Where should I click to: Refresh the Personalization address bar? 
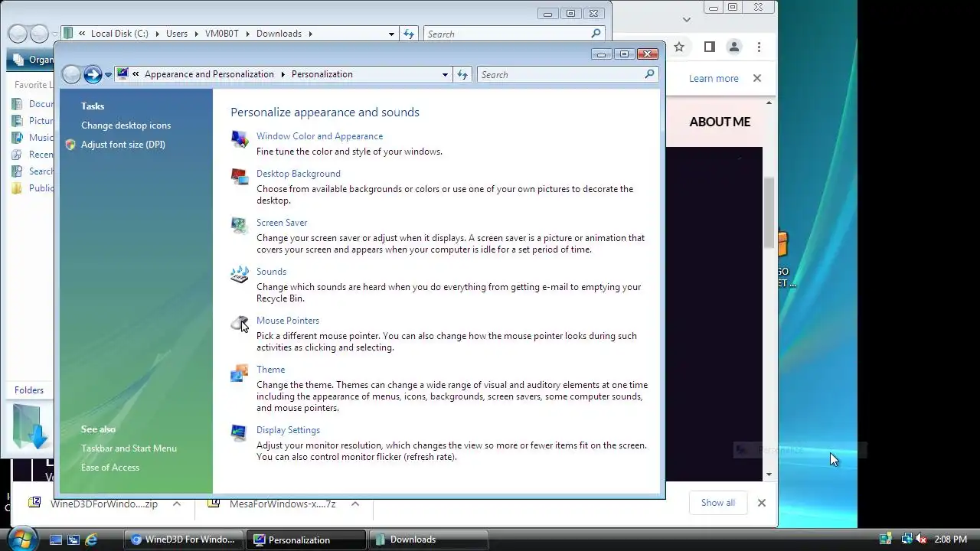(x=462, y=74)
